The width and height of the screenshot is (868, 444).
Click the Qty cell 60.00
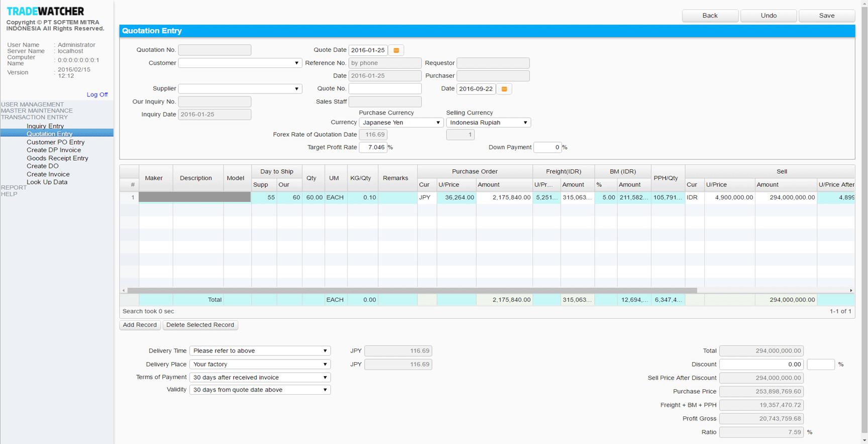(313, 197)
